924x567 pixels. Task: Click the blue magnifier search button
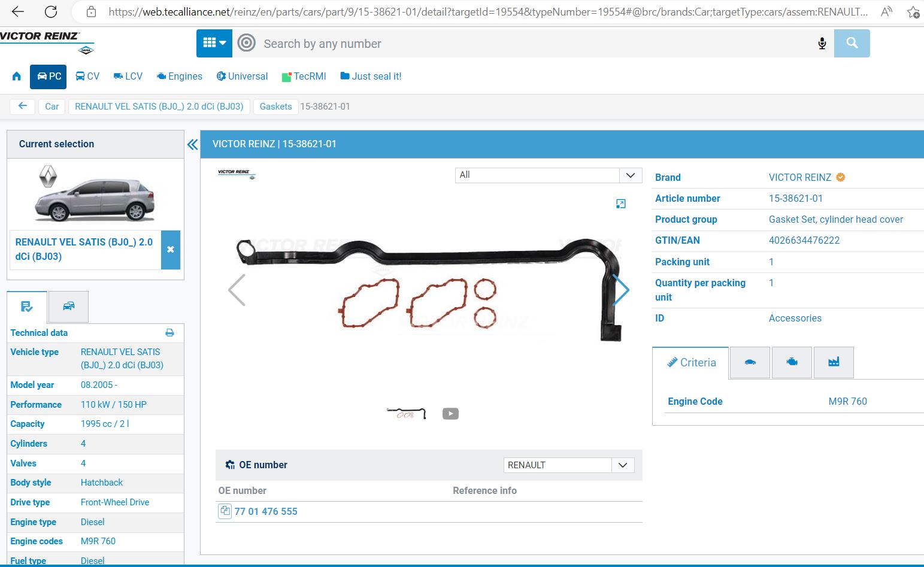(852, 44)
